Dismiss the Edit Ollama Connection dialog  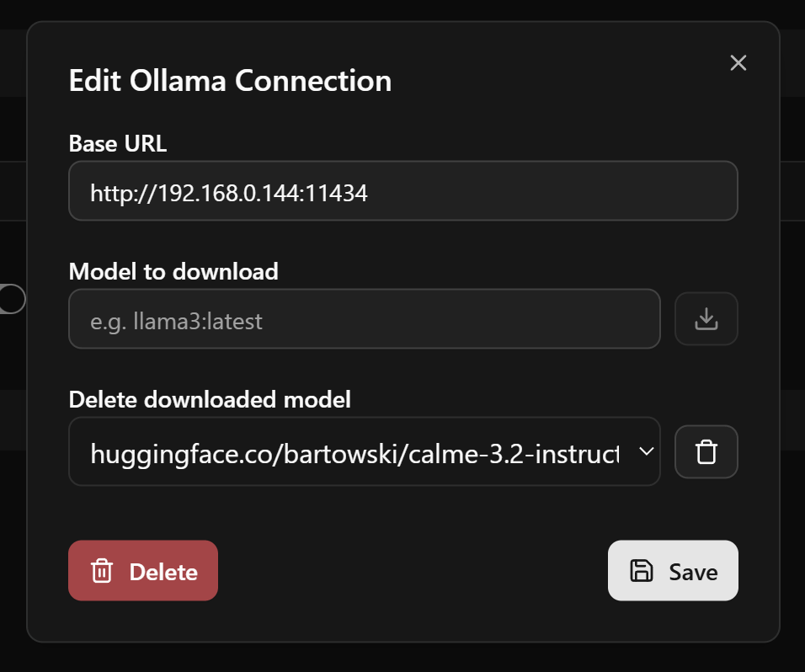(738, 63)
